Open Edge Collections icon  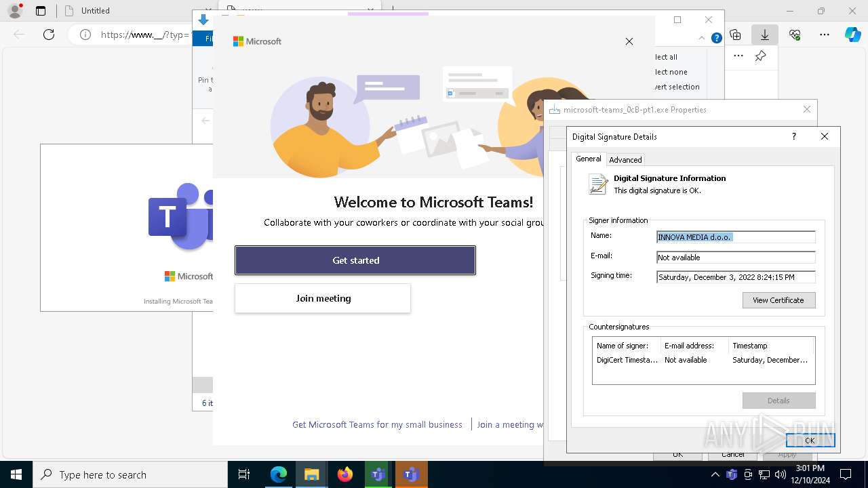tap(735, 35)
